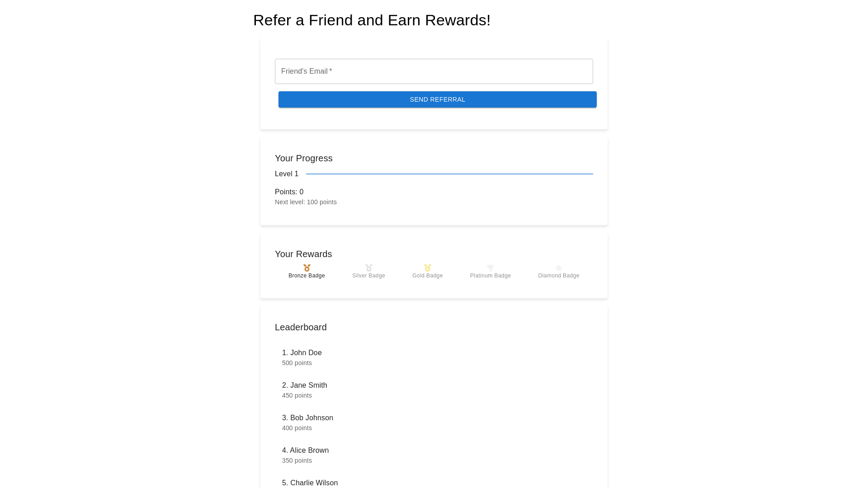Click the Level 1 progress bar
This screenshot has height=488, width=868.
[449, 174]
